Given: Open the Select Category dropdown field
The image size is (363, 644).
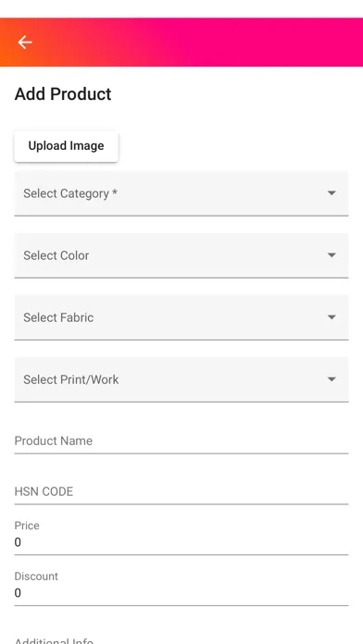Looking at the screenshot, I should (181, 193).
